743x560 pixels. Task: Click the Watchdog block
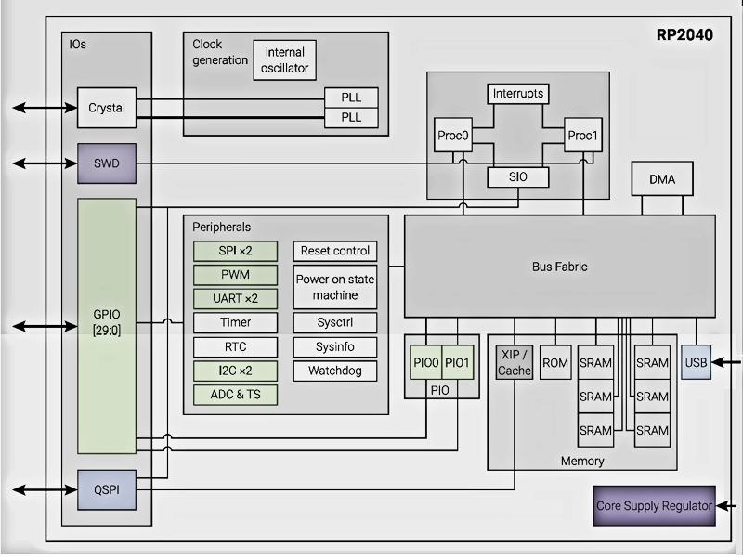coord(335,371)
